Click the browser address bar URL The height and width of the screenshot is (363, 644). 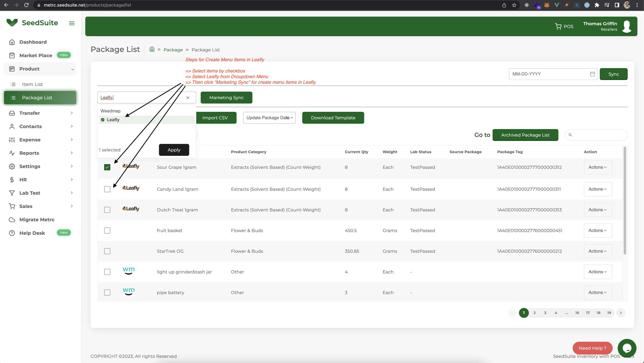point(87,5)
